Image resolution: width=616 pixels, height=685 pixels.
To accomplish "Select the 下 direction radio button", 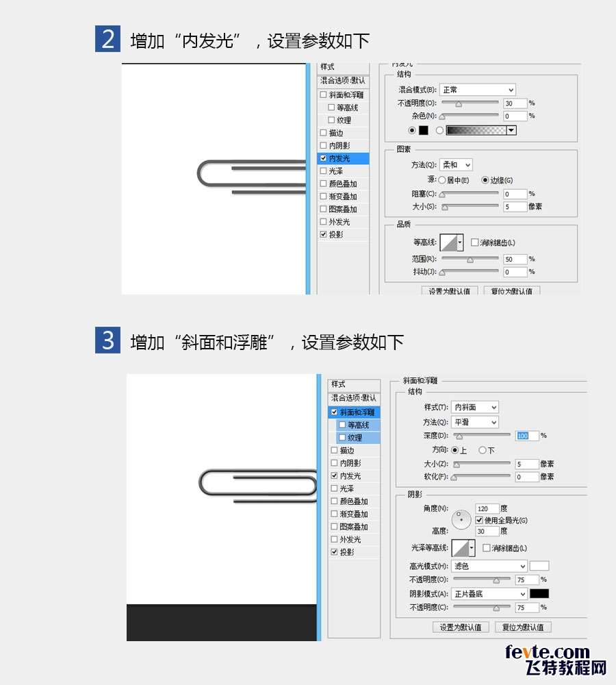I will pyautogui.click(x=483, y=450).
